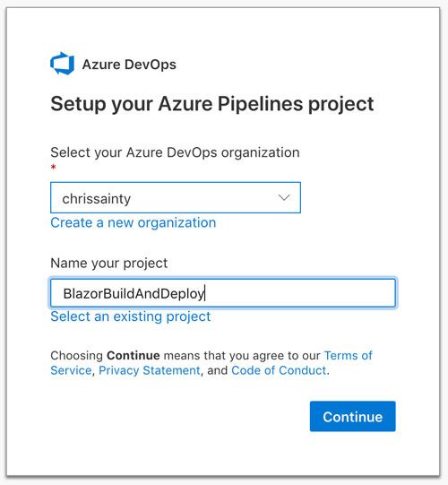Click the Name your project label
The image size is (448, 485).
(x=108, y=264)
